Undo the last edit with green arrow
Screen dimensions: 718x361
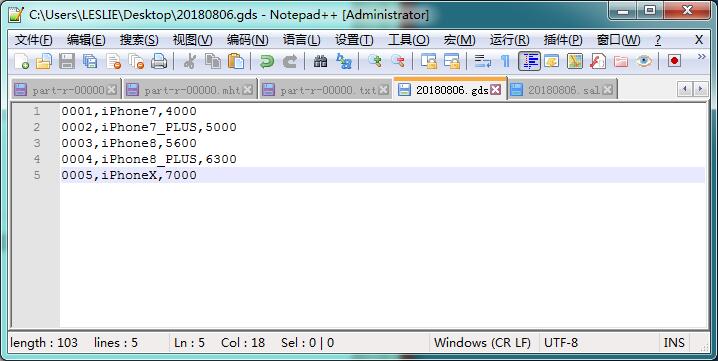click(x=266, y=61)
